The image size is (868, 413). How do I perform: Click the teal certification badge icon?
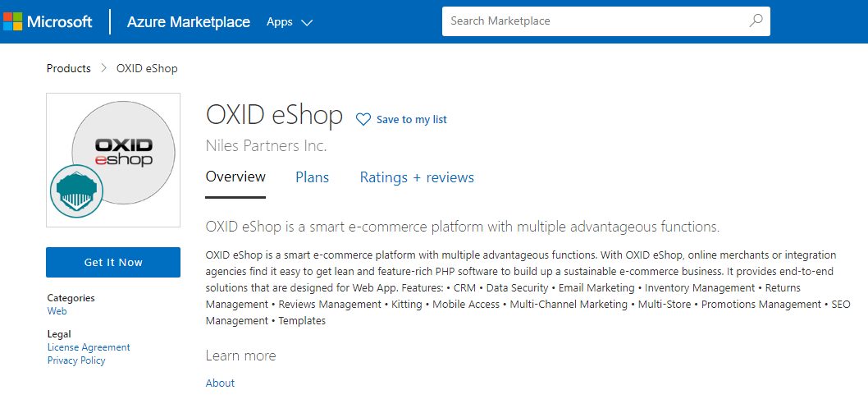pyautogui.click(x=75, y=191)
